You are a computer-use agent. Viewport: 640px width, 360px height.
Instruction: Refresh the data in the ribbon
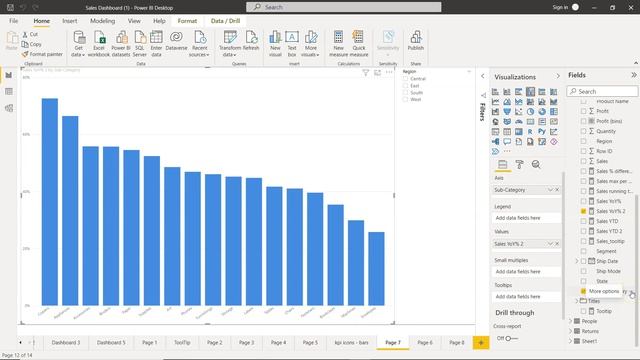(x=251, y=41)
